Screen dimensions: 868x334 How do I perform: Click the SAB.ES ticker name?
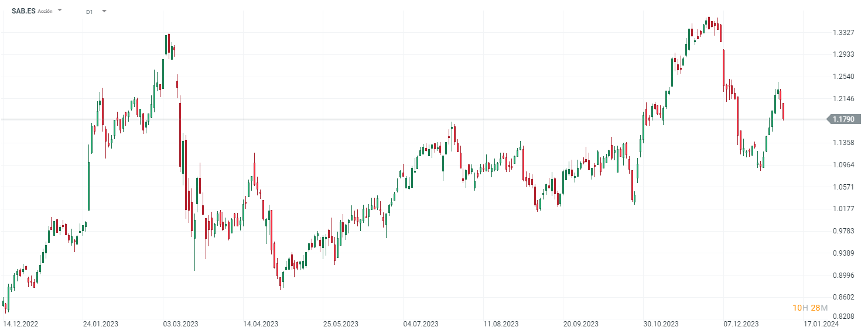tap(23, 11)
